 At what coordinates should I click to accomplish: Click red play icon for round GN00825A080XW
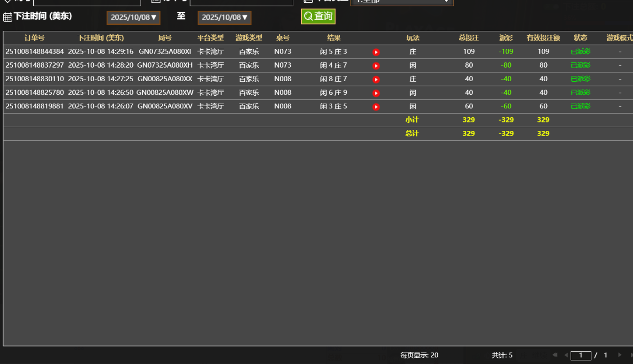(376, 93)
